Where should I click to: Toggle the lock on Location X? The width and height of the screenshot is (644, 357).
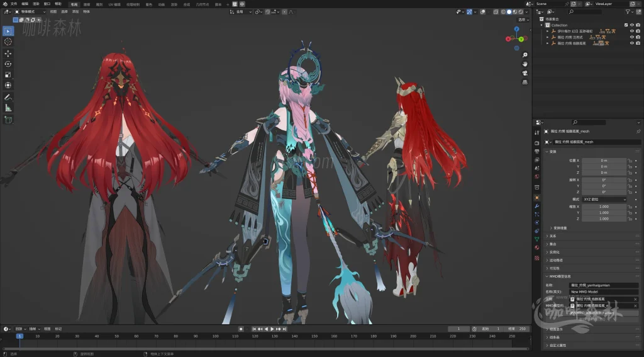[x=630, y=161]
